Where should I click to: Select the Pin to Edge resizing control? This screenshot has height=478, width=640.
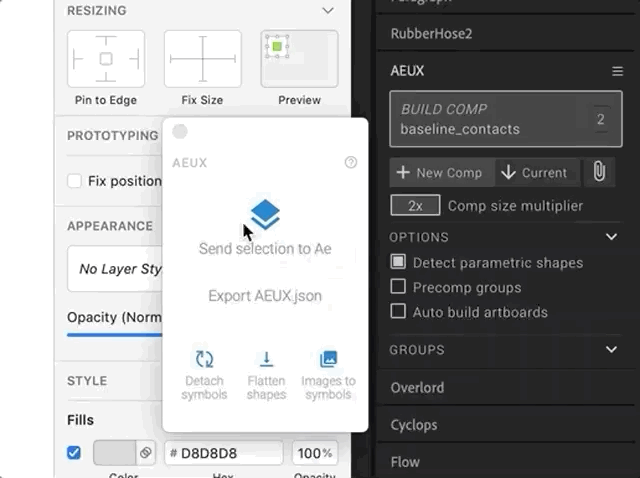coord(105,59)
